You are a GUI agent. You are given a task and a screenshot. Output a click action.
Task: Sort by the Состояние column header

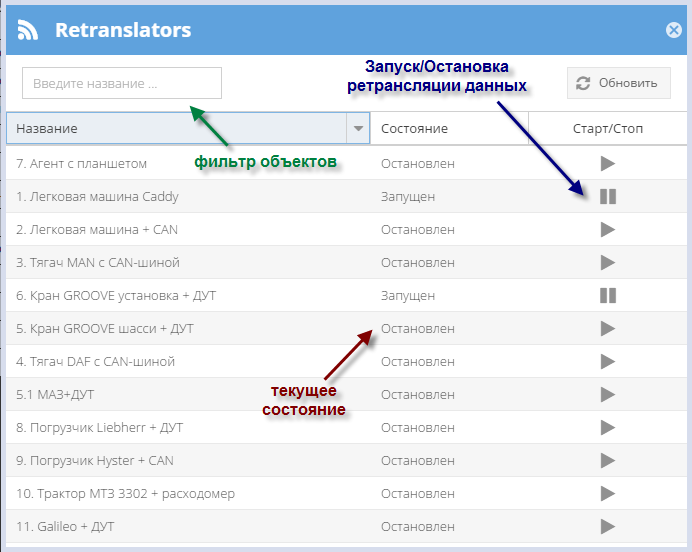tap(414, 129)
